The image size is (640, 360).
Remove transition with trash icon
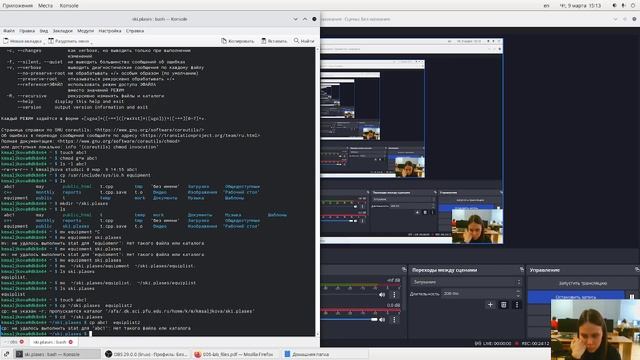coord(503,305)
